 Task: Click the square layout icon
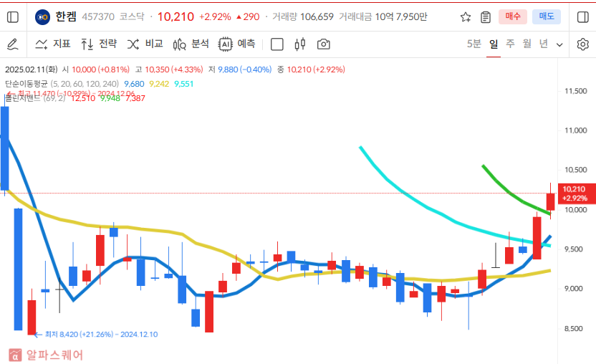(277, 44)
